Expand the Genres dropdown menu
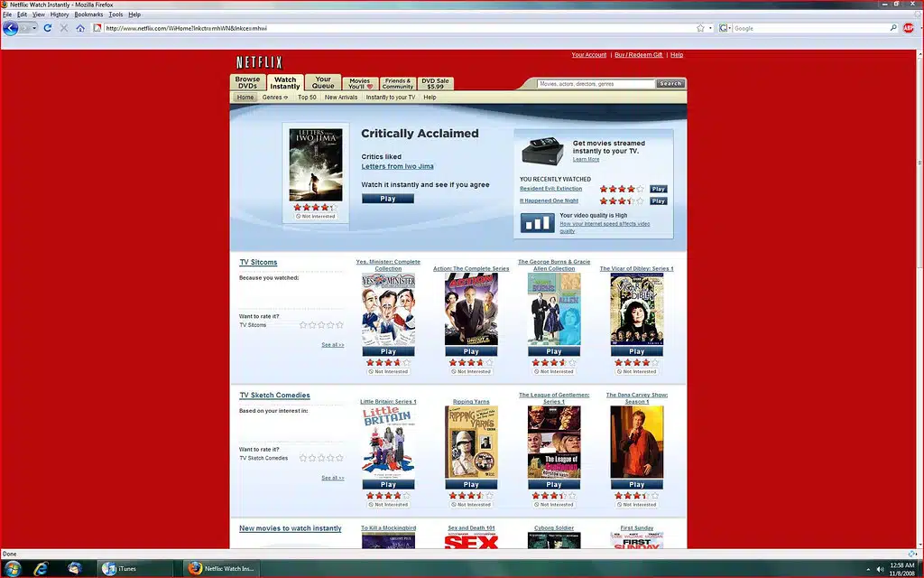The height and width of the screenshot is (578, 924). click(274, 98)
